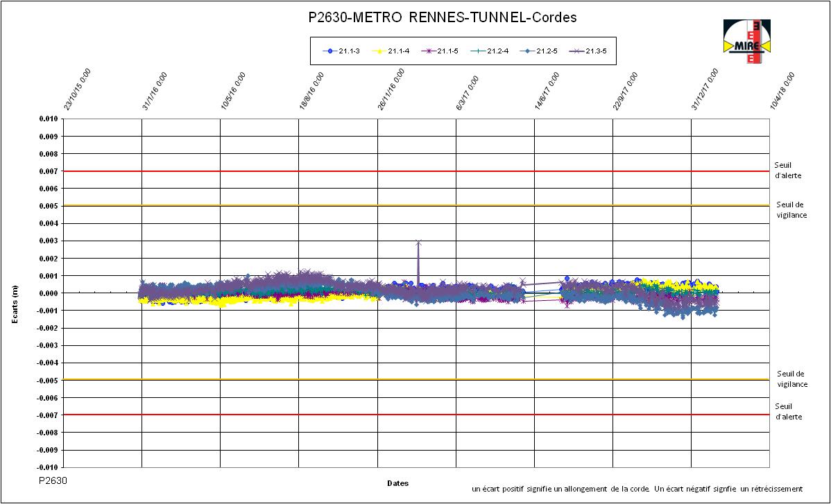Click the date label 23/10/15 0:00
Screen dimensions: 831x504
(78, 89)
